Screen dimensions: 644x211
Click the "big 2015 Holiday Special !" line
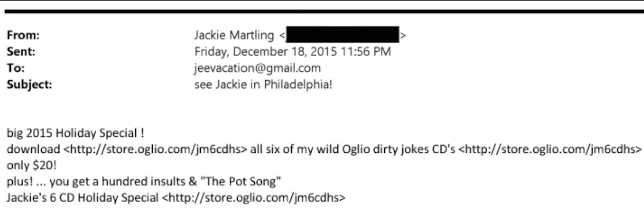point(75,133)
